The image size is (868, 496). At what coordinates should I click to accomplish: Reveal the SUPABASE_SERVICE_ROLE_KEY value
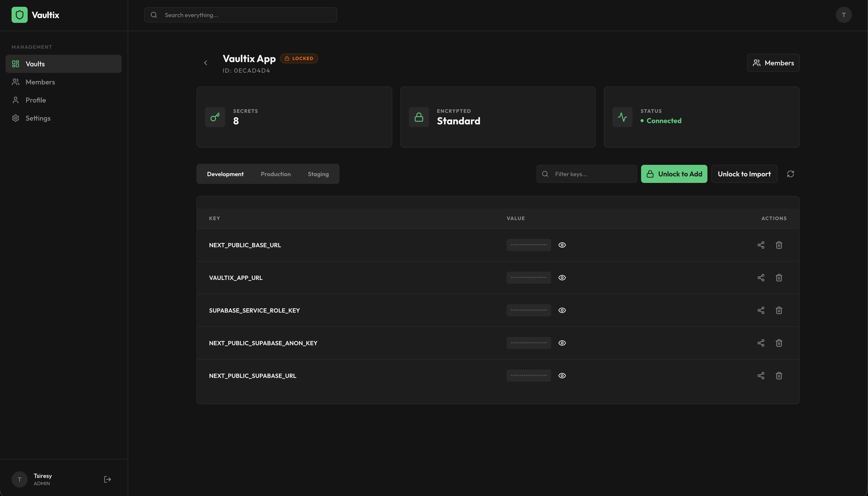tap(562, 310)
